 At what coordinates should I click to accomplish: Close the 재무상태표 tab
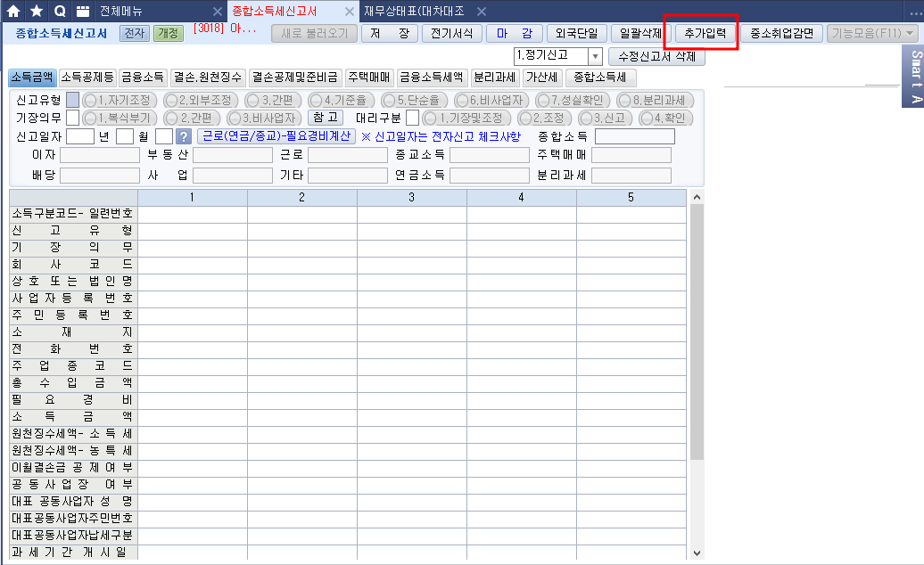pos(481,12)
